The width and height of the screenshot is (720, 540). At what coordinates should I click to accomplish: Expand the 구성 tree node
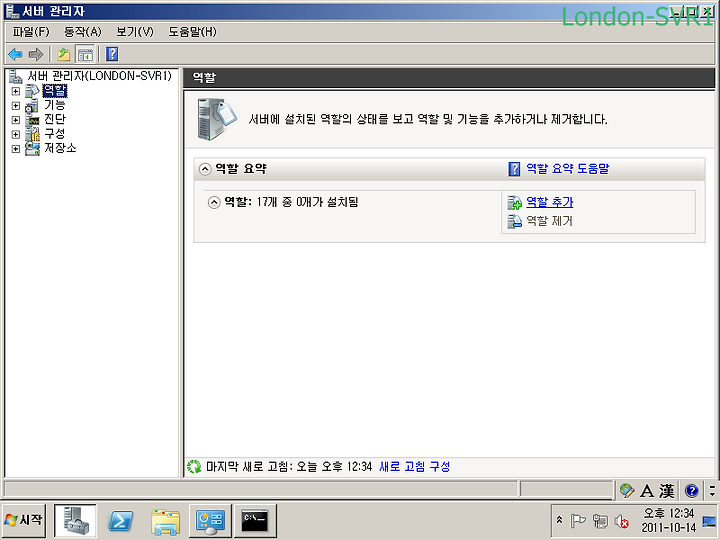coord(16,134)
